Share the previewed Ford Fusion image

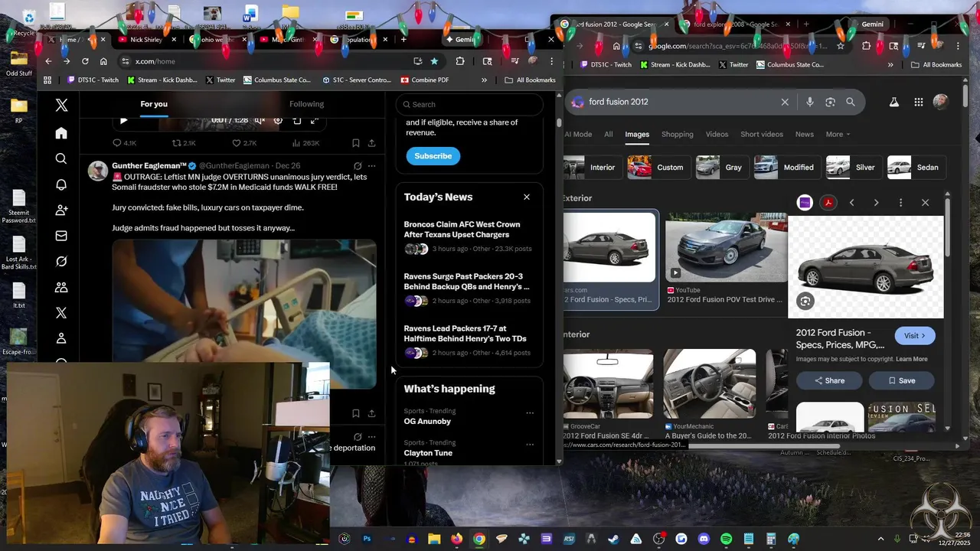coord(829,380)
